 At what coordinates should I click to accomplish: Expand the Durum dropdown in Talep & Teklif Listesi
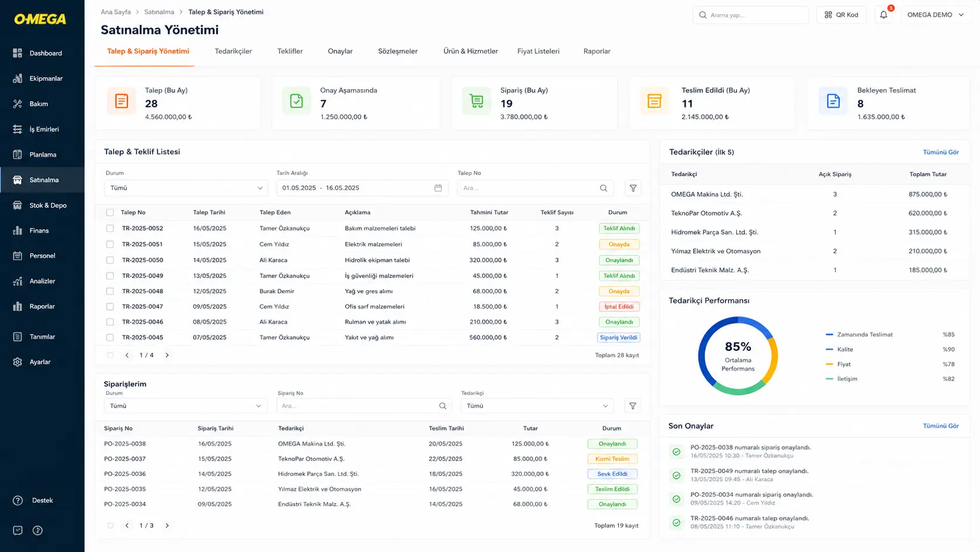point(186,188)
